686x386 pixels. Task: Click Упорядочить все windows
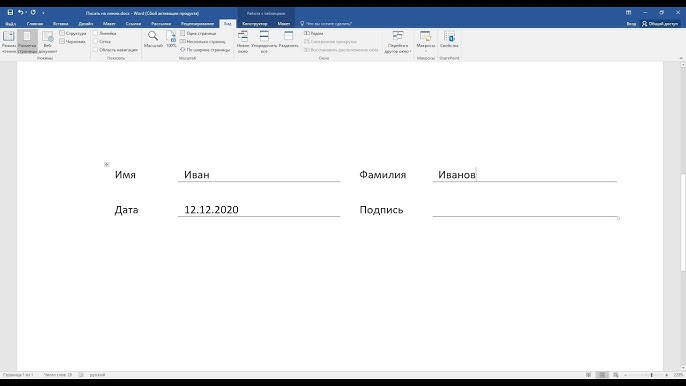pyautogui.click(x=264, y=42)
